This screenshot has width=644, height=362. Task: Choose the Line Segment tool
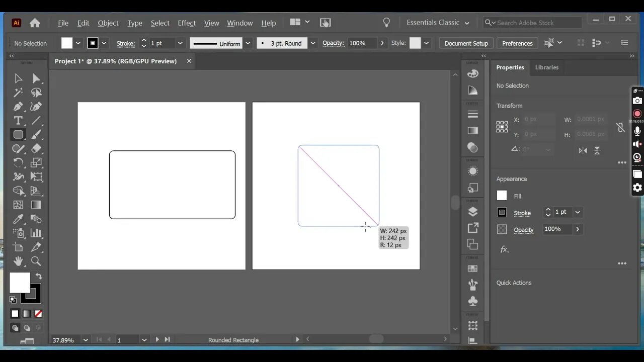point(36,121)
